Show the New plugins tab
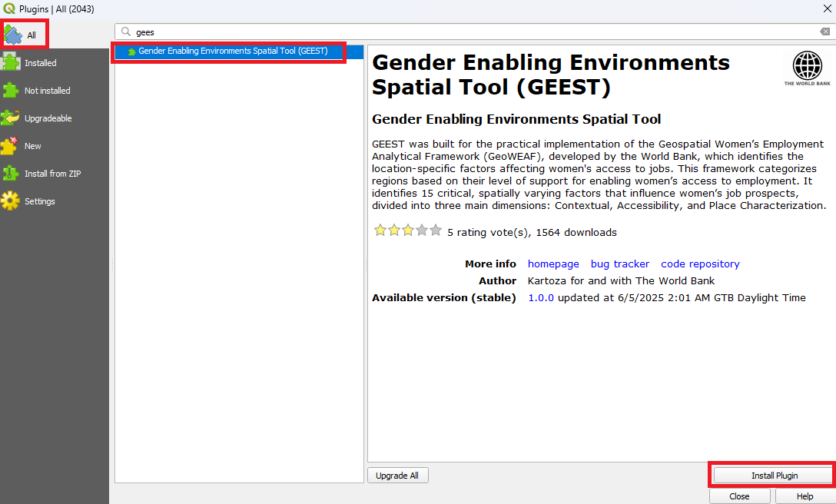Viewport: 836px width, 504px height. pos(55,146)
